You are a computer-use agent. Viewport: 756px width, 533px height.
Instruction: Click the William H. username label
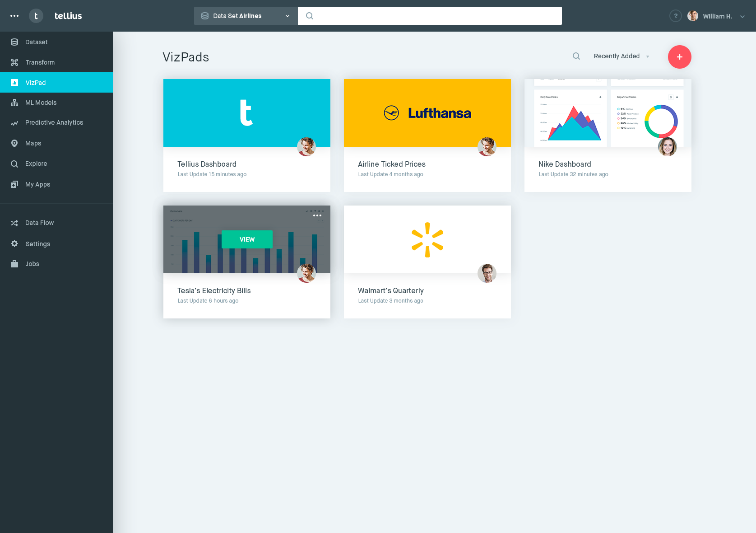click(717, 16)
